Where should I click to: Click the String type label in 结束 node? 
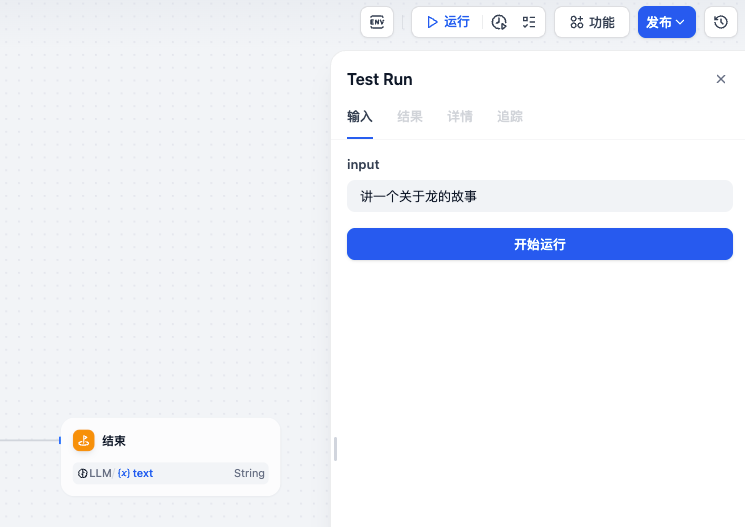coord(249,473)
